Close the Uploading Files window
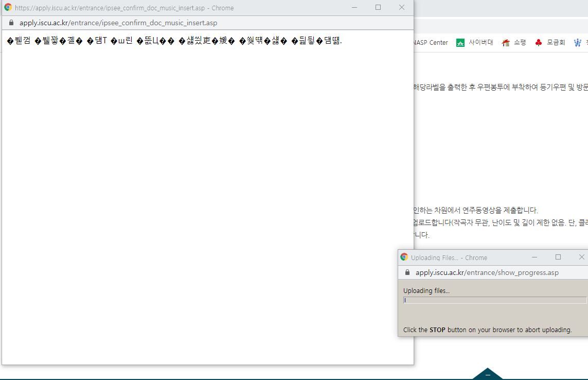 click(x=582, y=257)
